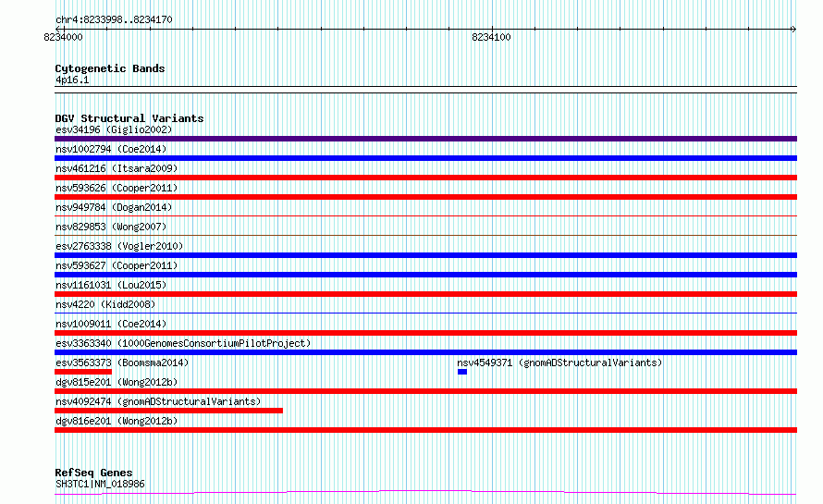
Task: Click the 8234000 ruler position label
Action: coord(63,37)
